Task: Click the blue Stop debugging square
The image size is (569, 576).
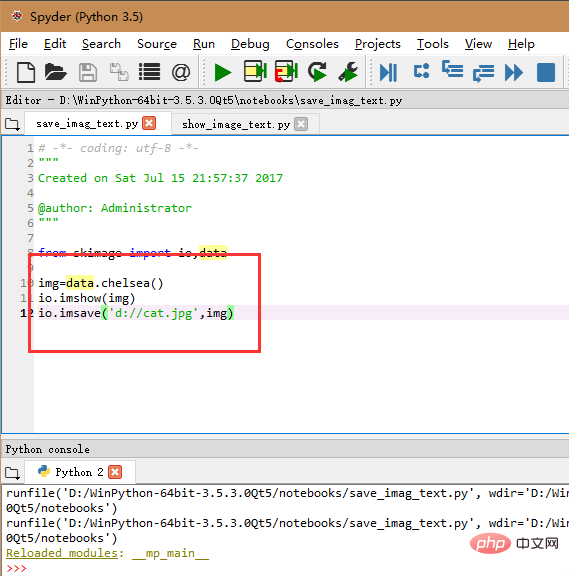Action: (x=546, y=72)
